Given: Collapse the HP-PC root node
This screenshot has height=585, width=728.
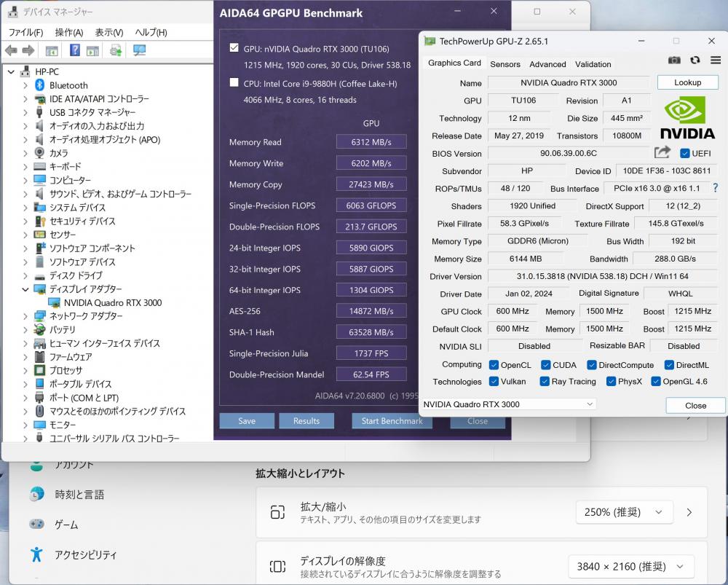Looking at the screenshot, I should 11,72.
